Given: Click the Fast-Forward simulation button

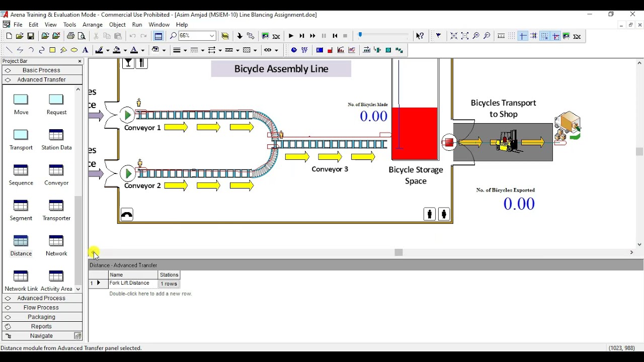Looking at the screenshot, I should 312,36.
